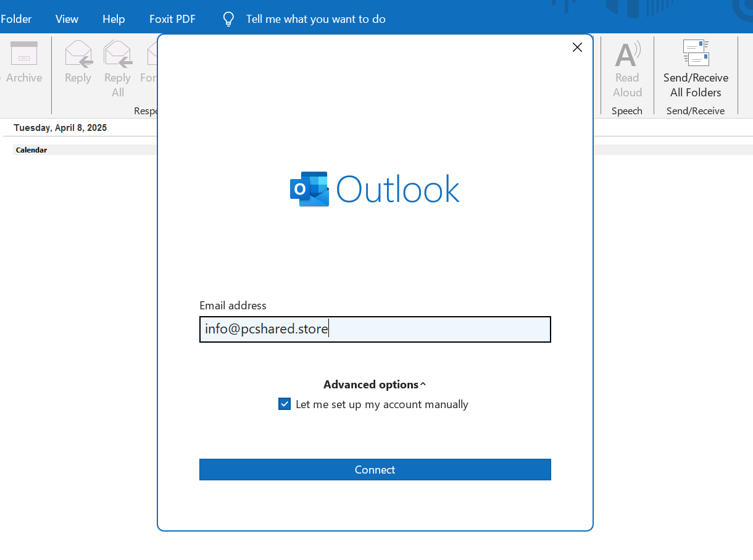Click the Send/Receive All Folders icon
The width and height of the screenshot is (753, 560).
696,53
